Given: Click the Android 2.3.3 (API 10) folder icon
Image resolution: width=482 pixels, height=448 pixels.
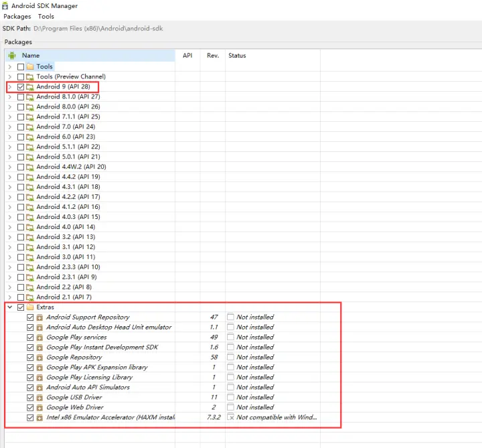Looking at the screenshot, I should 30,267.
